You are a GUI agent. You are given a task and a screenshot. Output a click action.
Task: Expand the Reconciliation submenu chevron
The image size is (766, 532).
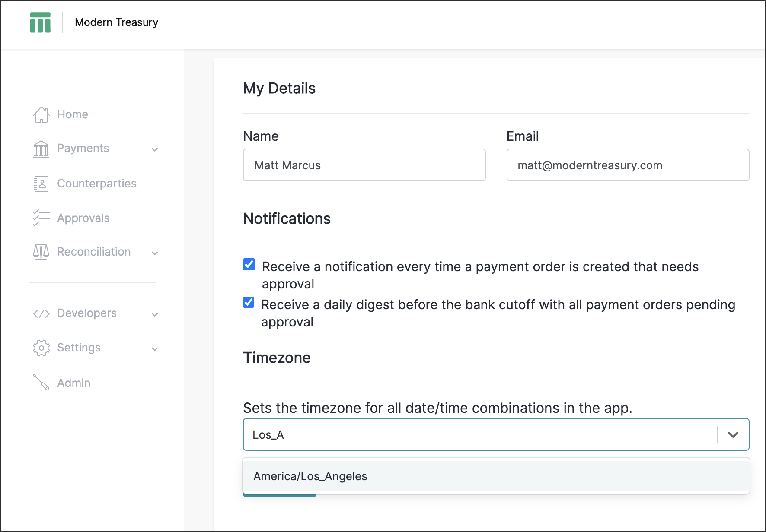154,253
